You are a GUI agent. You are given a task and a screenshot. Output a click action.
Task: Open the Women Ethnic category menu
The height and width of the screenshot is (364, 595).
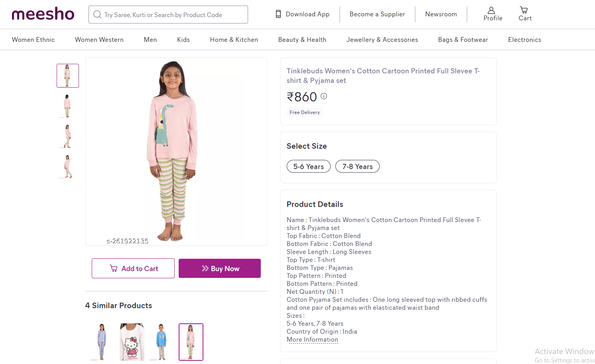(x=33, y=40)
